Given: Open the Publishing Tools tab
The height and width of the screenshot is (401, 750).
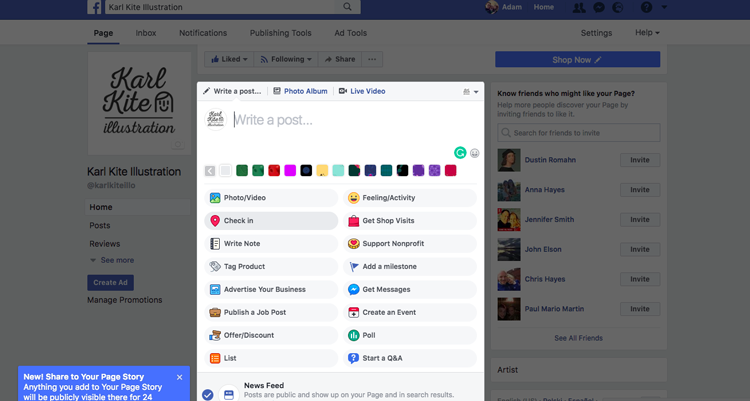Looking at the screenshot, I should pos(281,33).
